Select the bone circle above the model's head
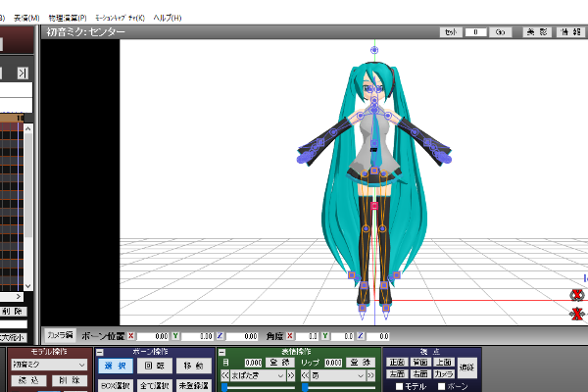The image size is (588, 392). point(374,50)
